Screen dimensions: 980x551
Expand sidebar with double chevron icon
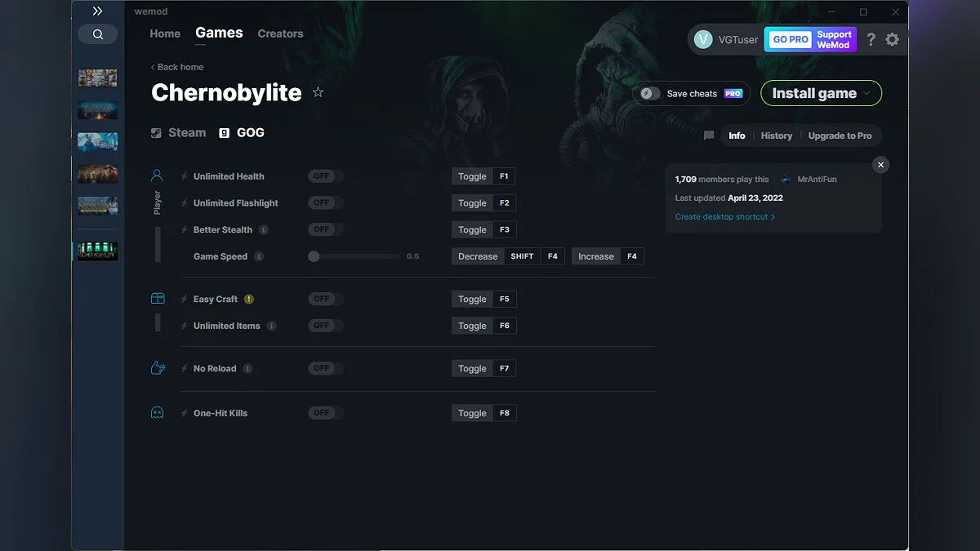[x=97, y=11]
